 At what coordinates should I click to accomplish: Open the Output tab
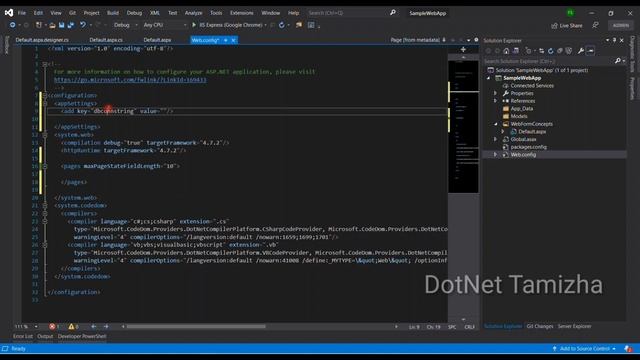45,336
